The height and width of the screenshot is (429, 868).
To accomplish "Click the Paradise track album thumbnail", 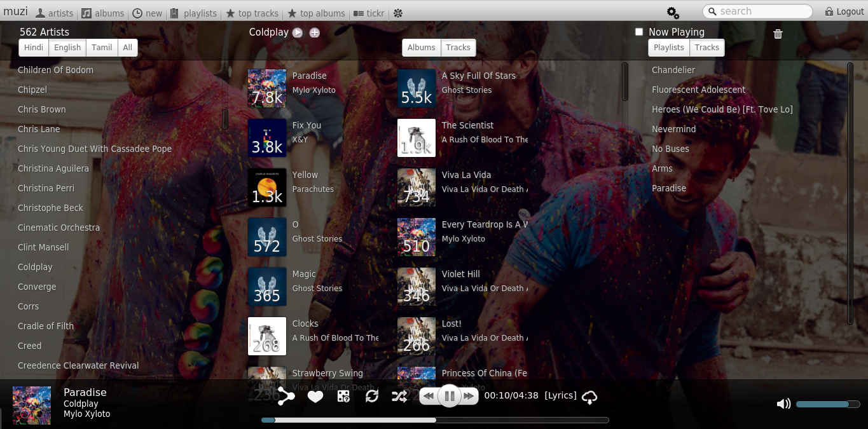I will click(x=267, y=88).
